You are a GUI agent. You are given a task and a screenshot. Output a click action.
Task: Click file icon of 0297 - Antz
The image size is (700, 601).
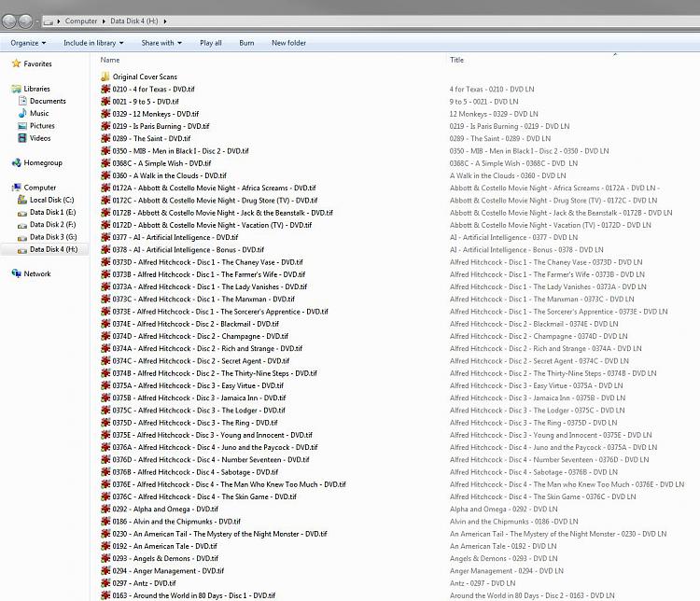(105, 582)
